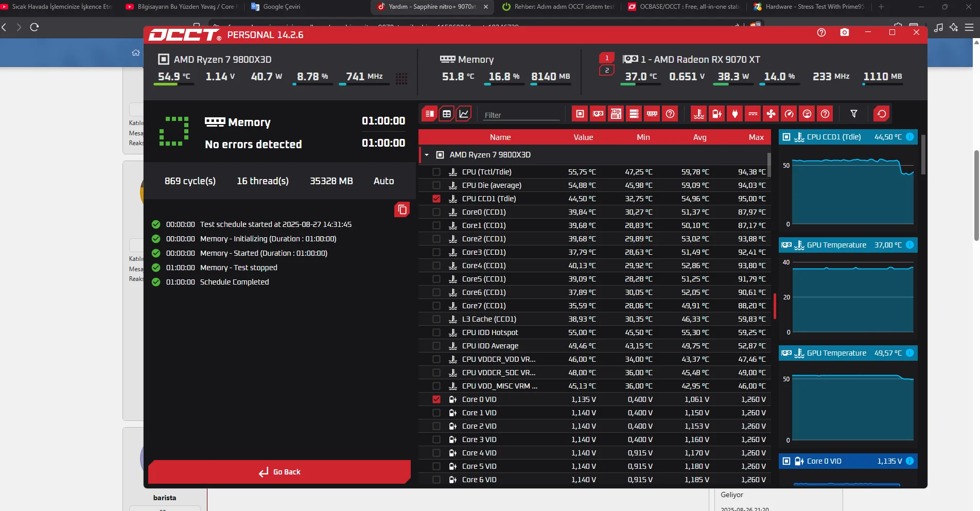Copy the test log to clipboard

click(x=402, y=209)
